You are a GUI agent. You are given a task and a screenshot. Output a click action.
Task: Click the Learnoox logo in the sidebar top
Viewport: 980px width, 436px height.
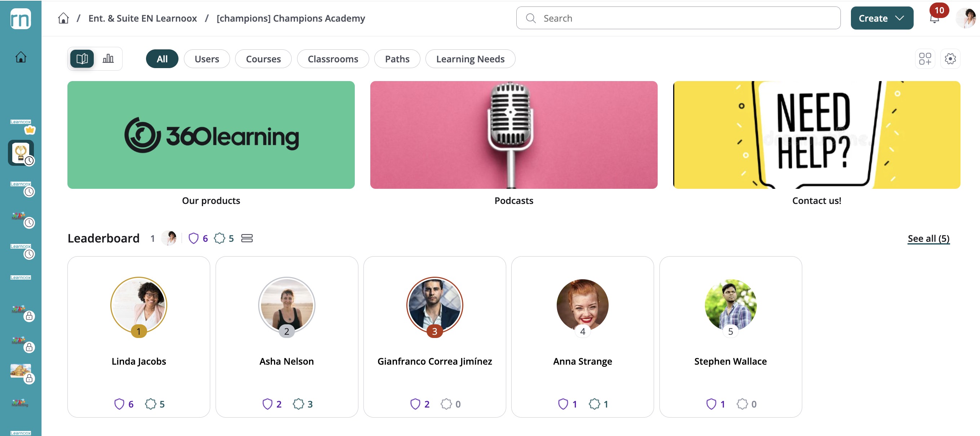point(21,18)
